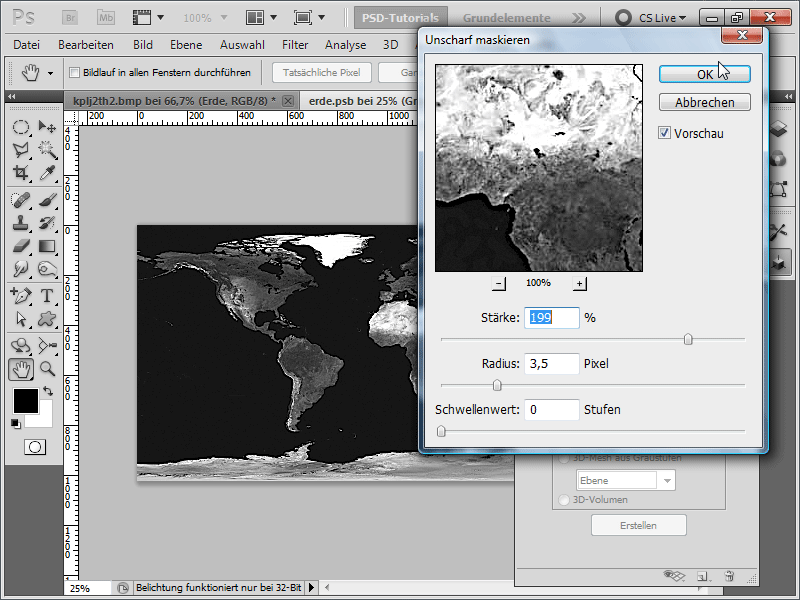Toggle Vorschau checkbox in dialog
The image size is (800, 600).
click(x=664, y=133)
